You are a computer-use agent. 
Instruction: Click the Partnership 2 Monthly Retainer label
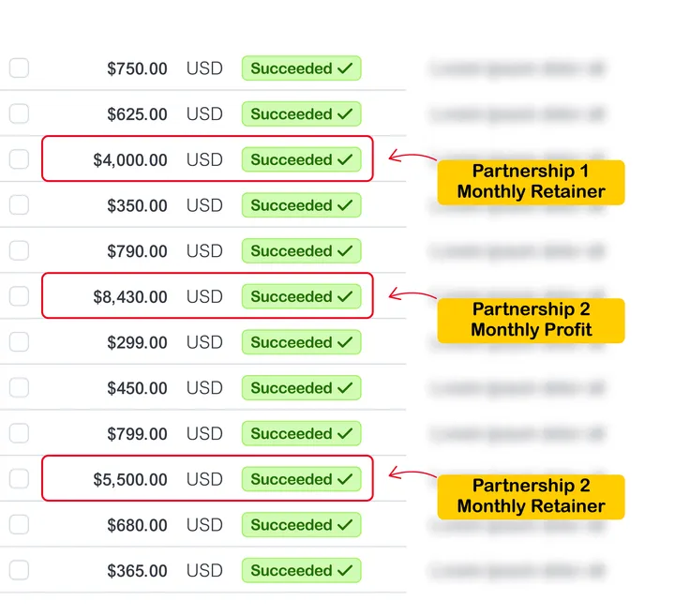coord(531,496)
